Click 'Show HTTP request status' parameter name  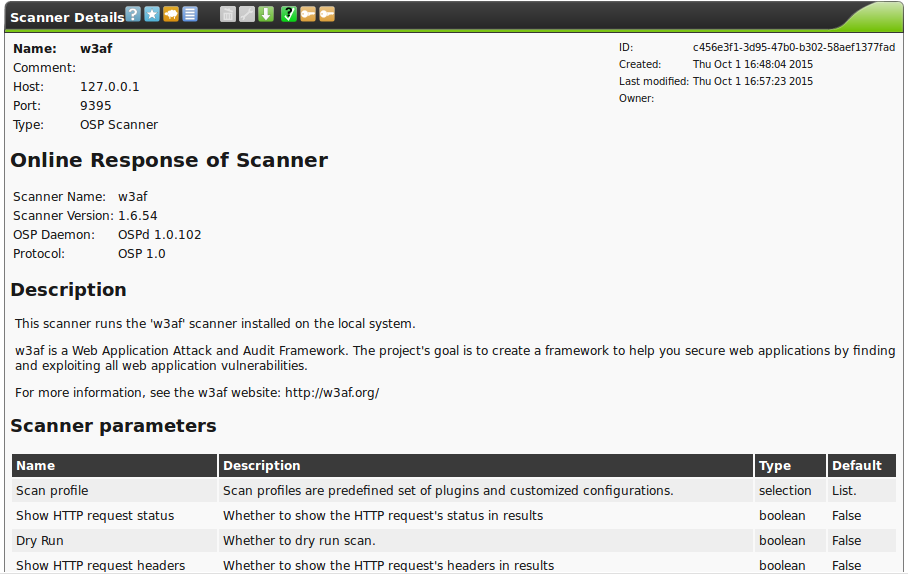(95, 515)
